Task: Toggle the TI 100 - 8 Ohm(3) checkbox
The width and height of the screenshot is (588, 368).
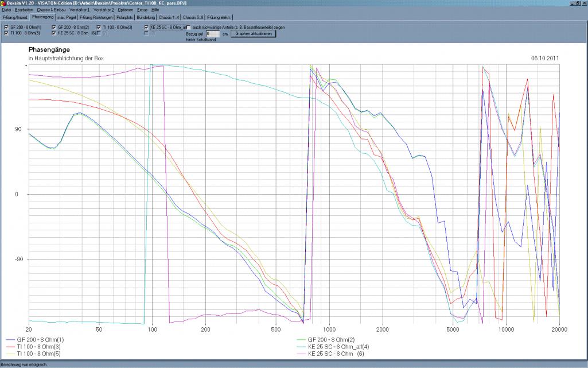Action: [99, 27]
